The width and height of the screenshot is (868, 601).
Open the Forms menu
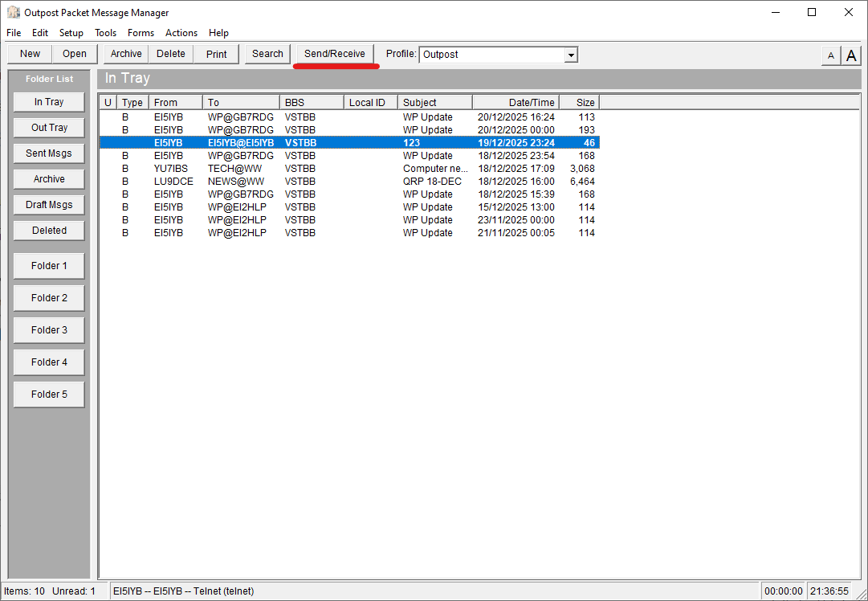coord(141,33)
